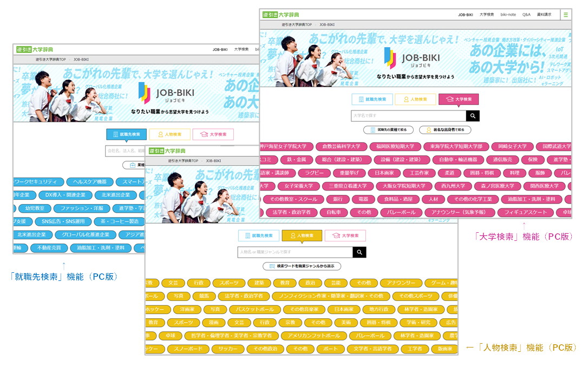This screenshot has width=588, height=367.
Task: Select 岡崎女子大学 tag
Action: click(x=512, y=147)
